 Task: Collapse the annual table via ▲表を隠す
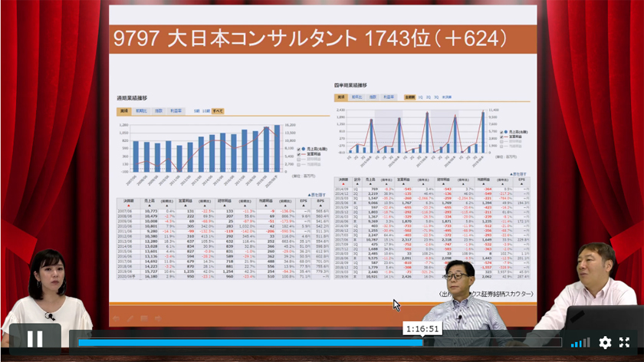(317, 195)
